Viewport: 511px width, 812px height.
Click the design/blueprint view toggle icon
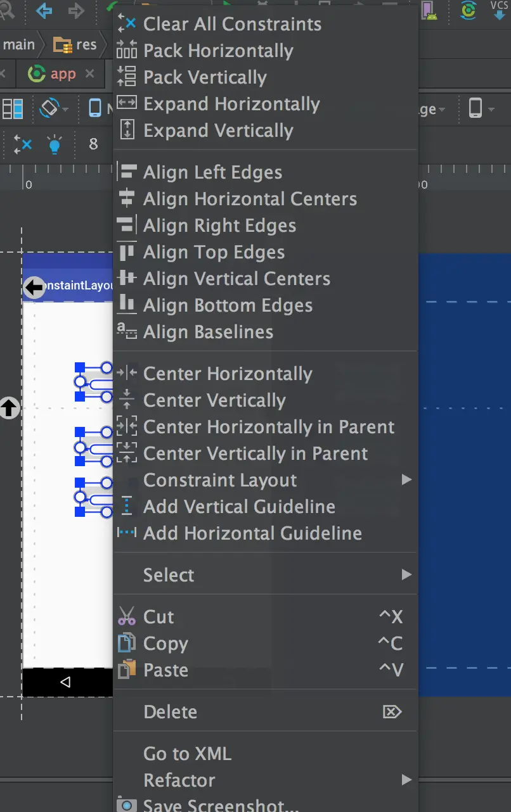[13, 108]
